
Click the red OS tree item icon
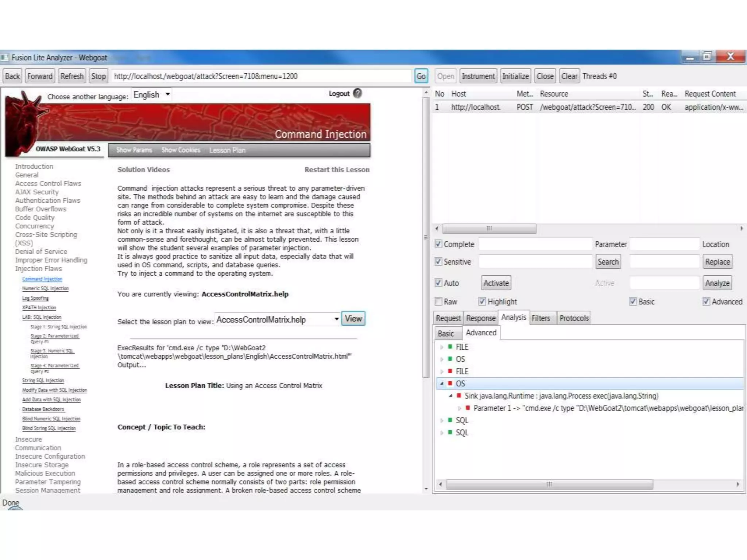(450, 383)
